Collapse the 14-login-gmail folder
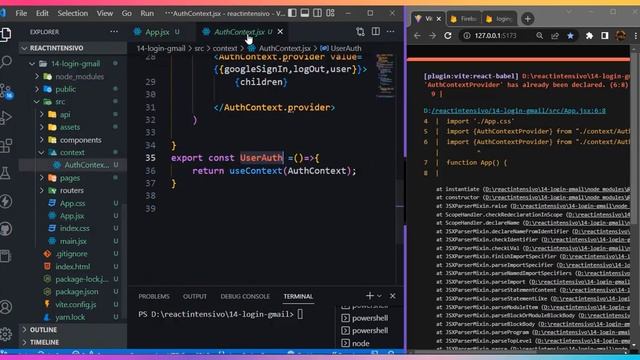Viewport: 640px width, 360px height. (32, 64)
